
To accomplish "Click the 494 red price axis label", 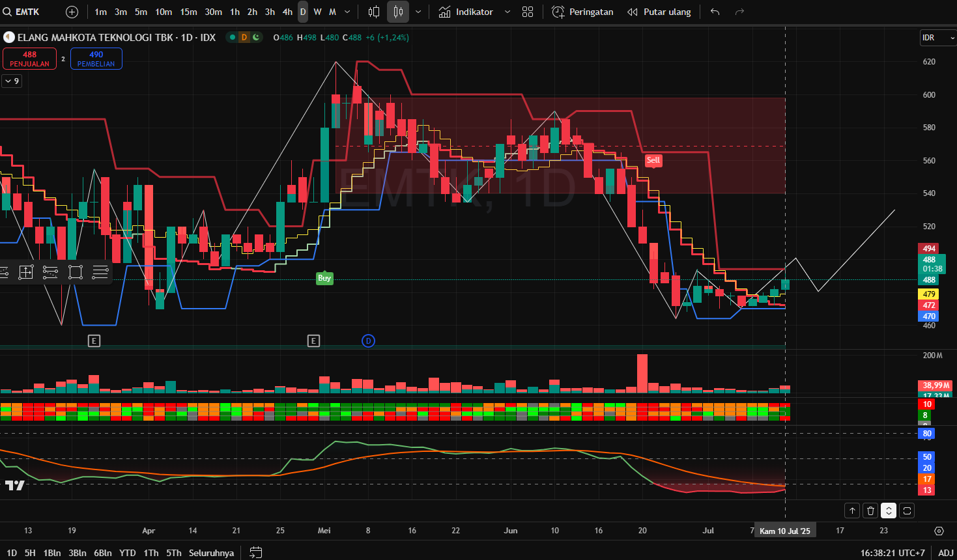I will [929, 248].
